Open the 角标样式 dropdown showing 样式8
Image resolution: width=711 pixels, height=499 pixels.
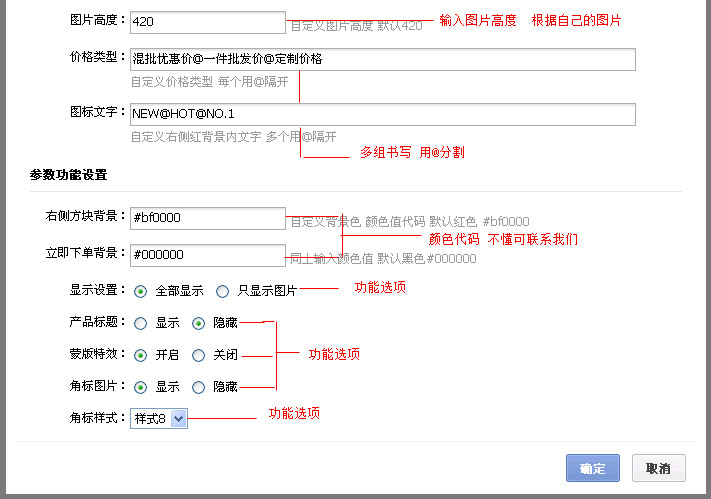[x=158, y=419]
